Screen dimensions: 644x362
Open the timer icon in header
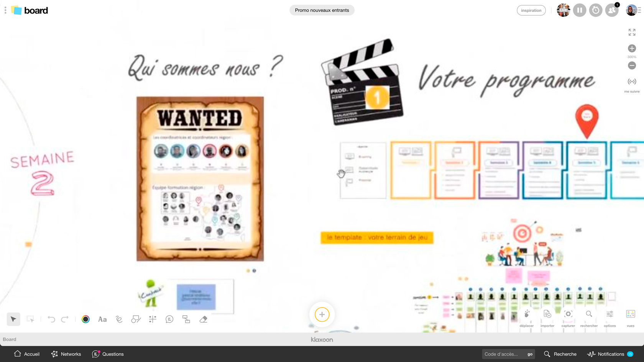pyautogui.click(x=595, y=10)
